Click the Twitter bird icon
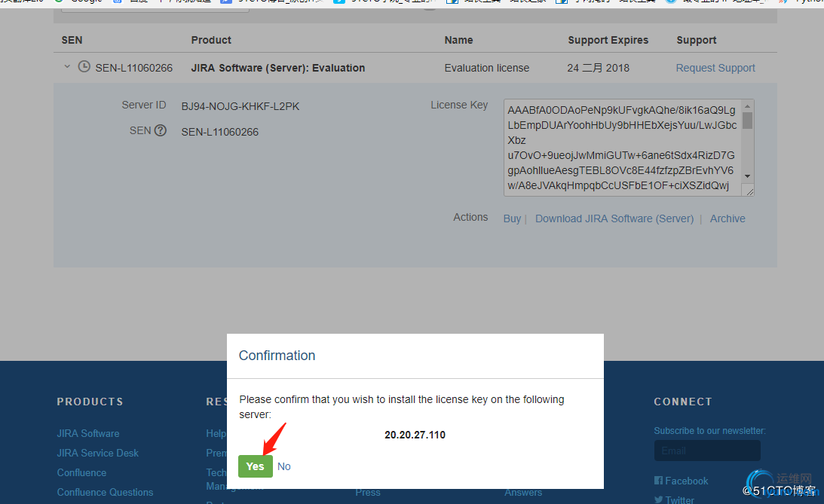 [x=658, y=499]
